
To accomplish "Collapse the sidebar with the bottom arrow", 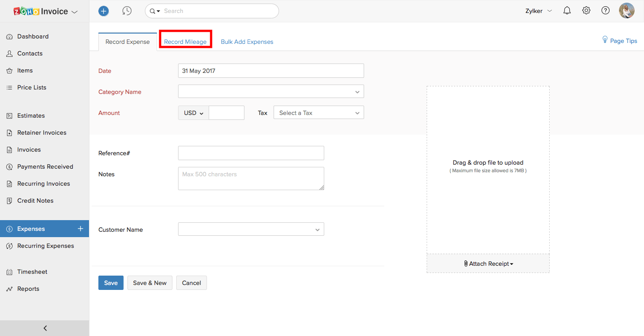I will (45, 328).
